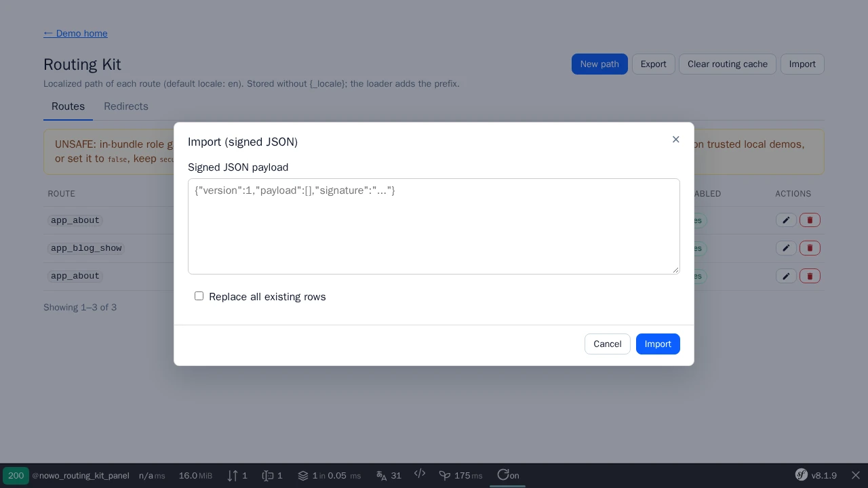The image size is (868, 488).
Task: Cancel the import dialog
Action: point(608,344)
